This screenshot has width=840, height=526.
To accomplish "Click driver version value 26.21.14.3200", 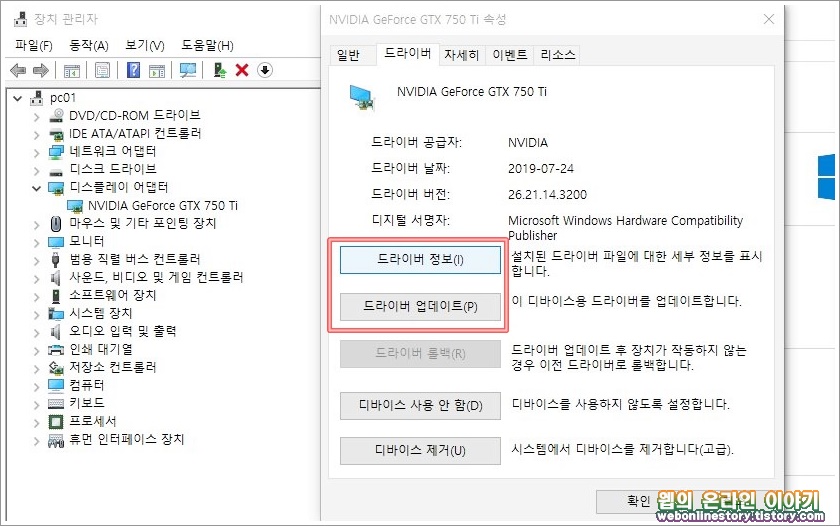I will pos(547,194).
